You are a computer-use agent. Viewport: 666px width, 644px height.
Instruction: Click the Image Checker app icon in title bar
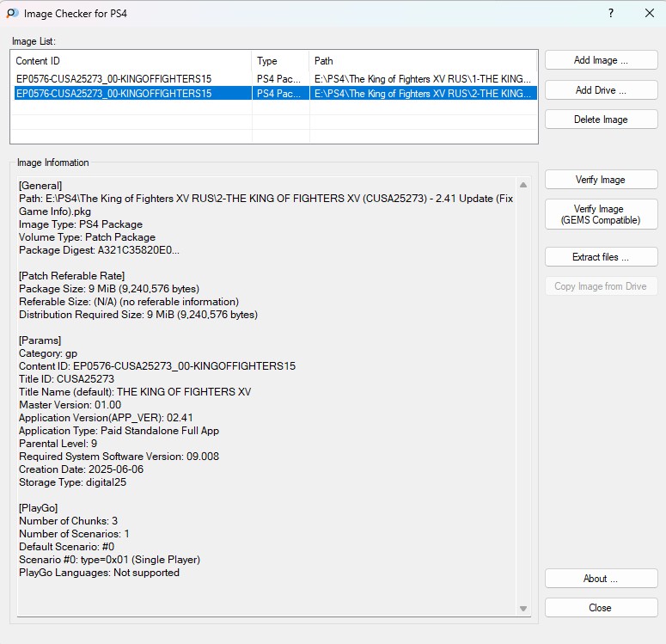click(x=12, y=13)
